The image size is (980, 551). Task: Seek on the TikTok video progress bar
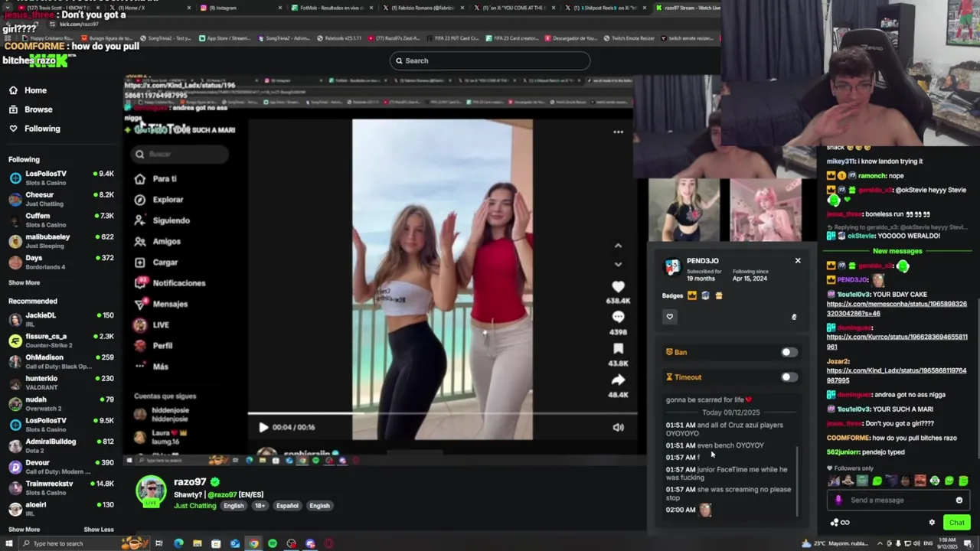(x=442, y=414)
